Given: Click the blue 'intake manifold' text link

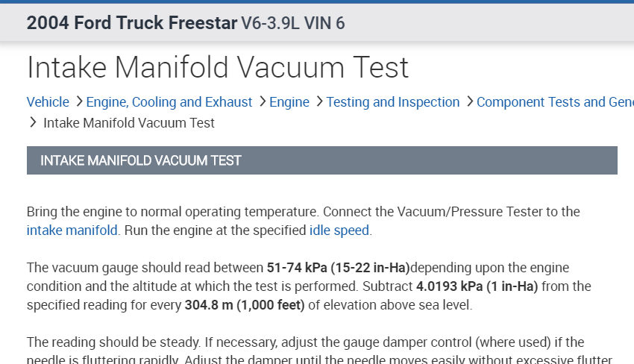Looking at the screenshot, I should (72, 230).
